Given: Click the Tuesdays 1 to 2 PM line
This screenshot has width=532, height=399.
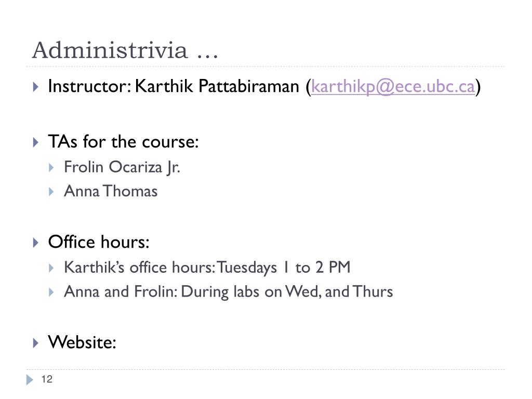Looking at the screenshot, I should [x=284, y=268].
